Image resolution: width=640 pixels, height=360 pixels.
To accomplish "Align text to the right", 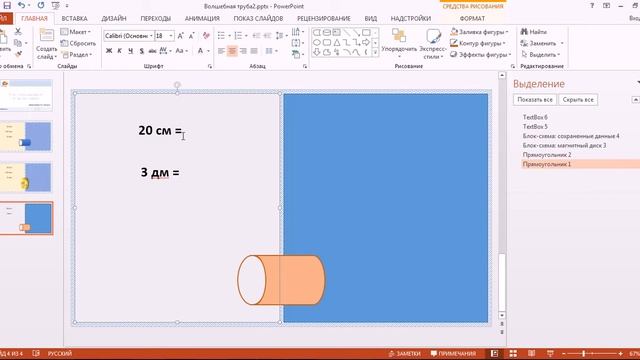I will pyautogui.click(x=243, y=51).
